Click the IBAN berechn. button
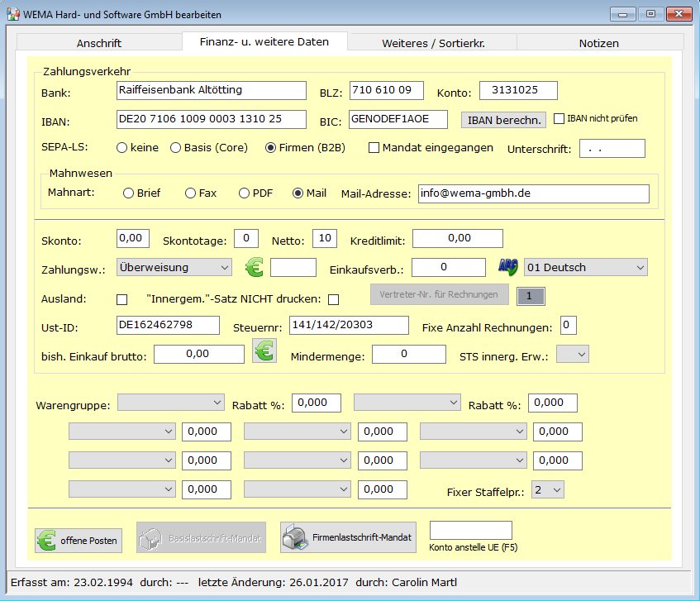 click(503, 120)
